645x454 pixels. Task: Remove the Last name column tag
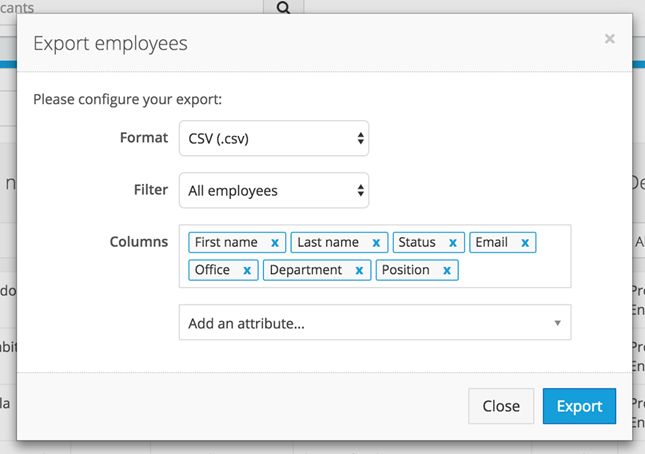(376, 243)
